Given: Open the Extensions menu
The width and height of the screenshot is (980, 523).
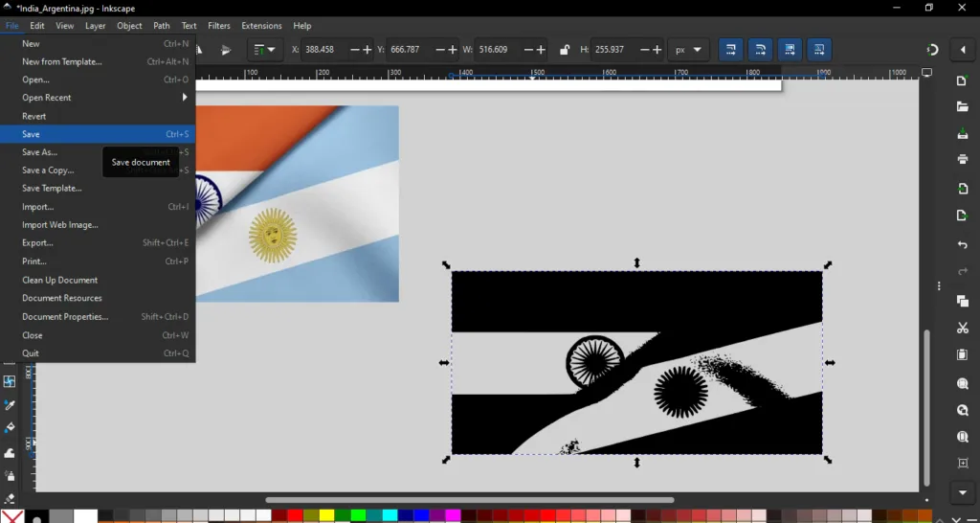Looking at the screenshot, I should (261, 26).
